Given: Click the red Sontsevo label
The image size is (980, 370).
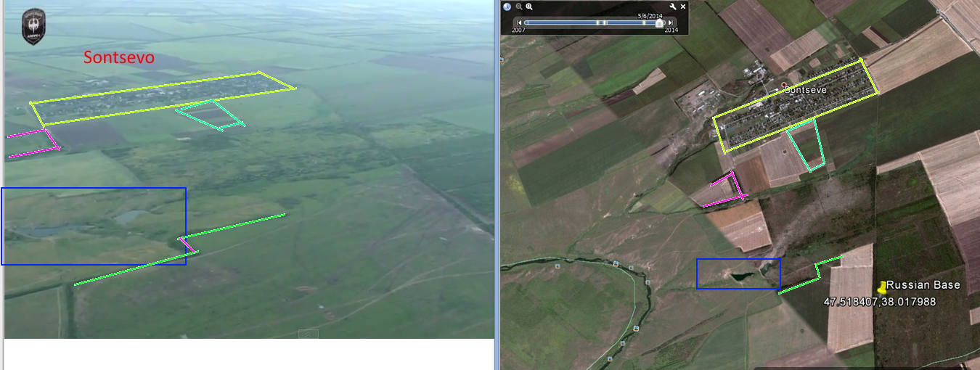Looking at the screenshot, I should (x=118, y=58).
